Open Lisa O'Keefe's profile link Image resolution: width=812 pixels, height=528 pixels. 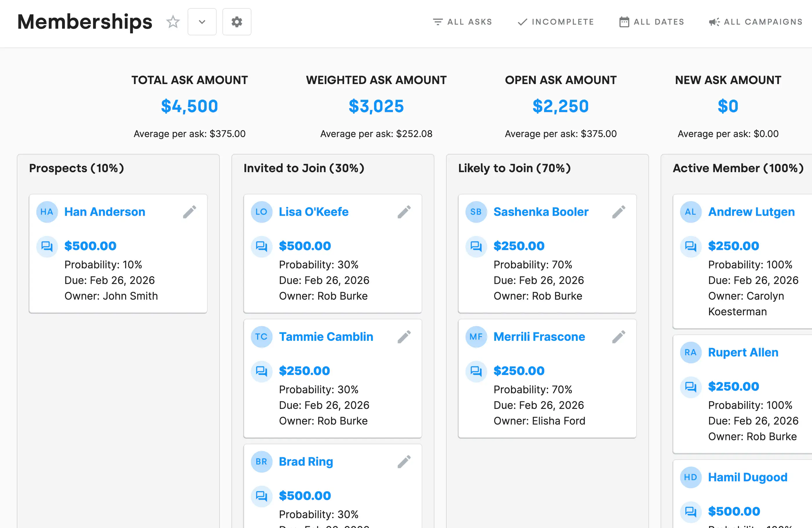[x=314, y=212]
